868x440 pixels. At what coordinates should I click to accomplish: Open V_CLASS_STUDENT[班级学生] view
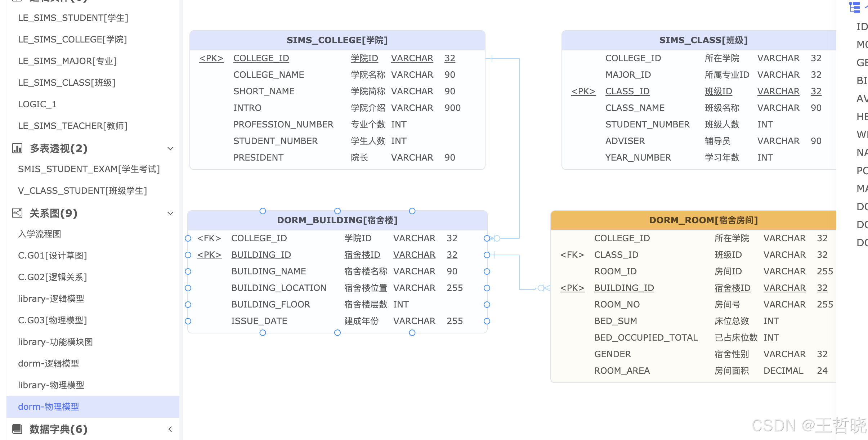pyautogui.click(x=82, y=190)
